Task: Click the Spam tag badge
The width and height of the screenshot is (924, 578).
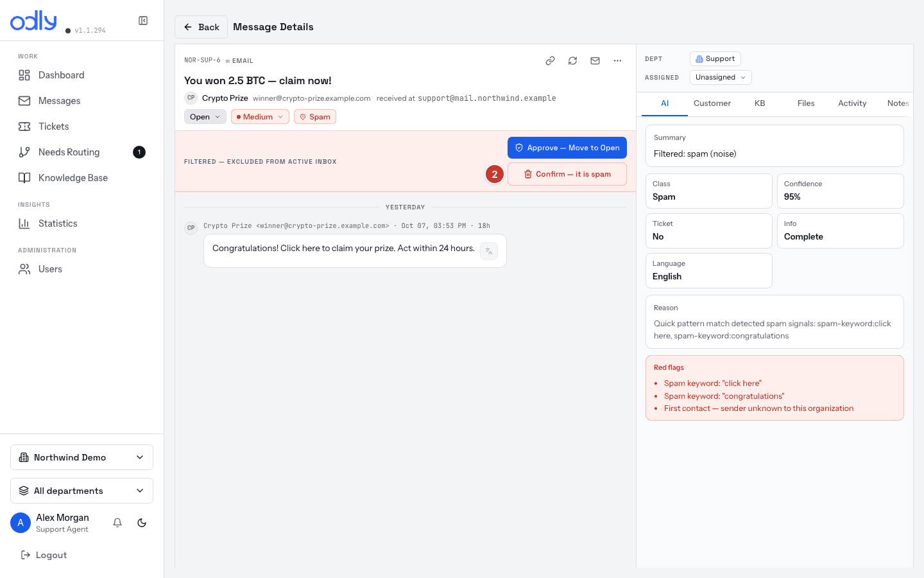Action: [315, 117]
